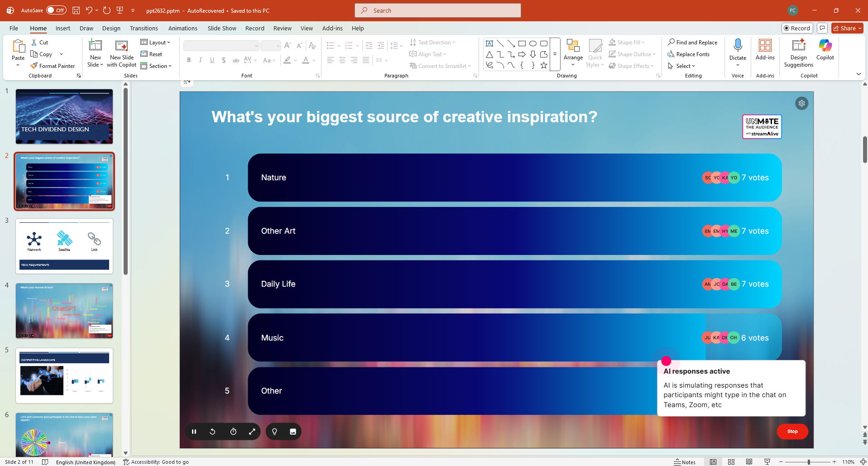Click the Design Suggestions icon
The image size is (868, 466).
tap(798, 51)
